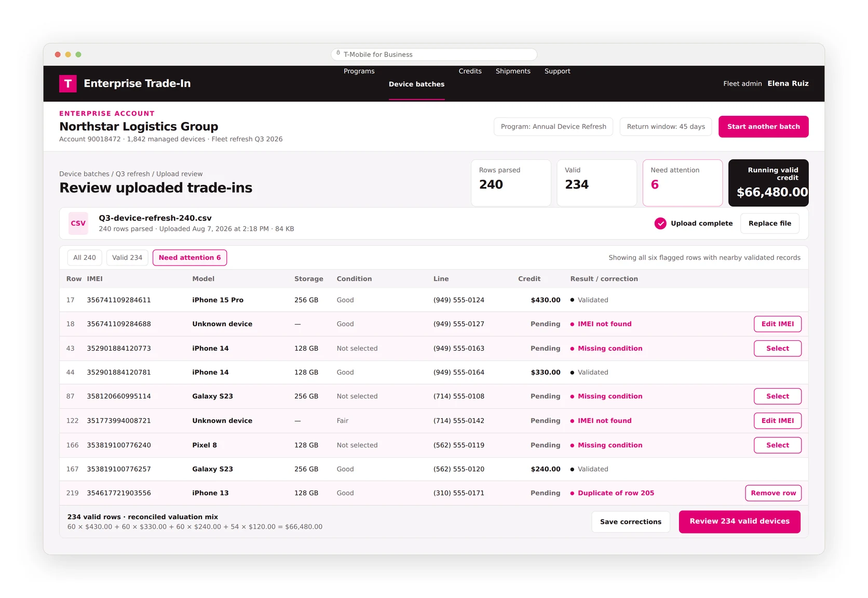Filter to Valid 234 rows
The image size is (868, 598).
pyautogui.click(x=127, y=258)
